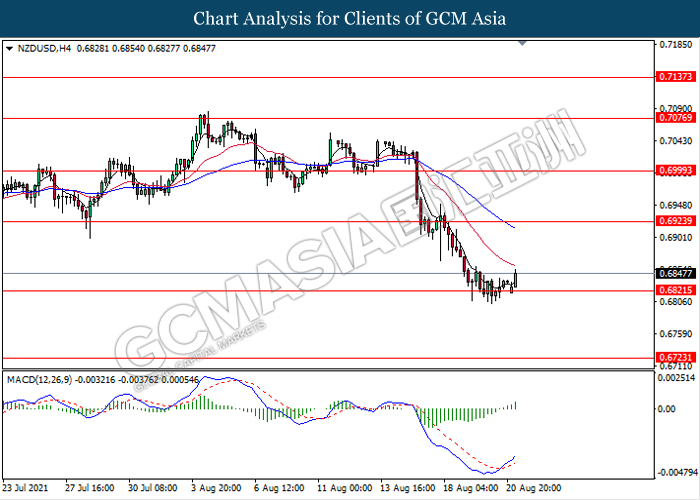Select the 0.67231 support price label
The image size is (700, 500).
[675, 358]
